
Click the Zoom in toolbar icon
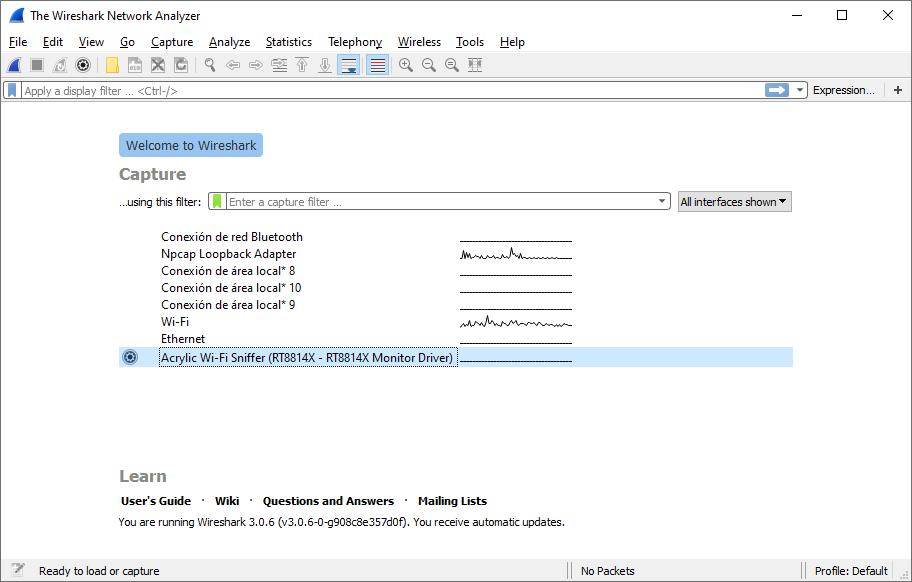pos(406,65)
